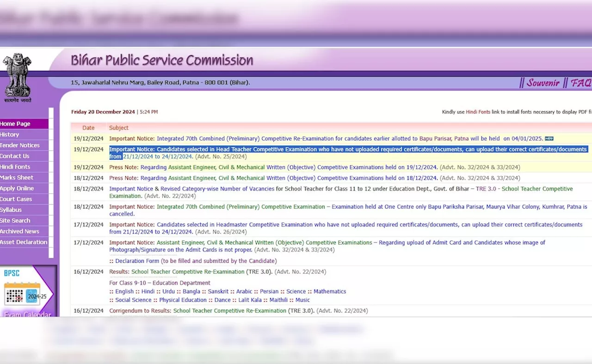Image resolution: width=592 pixels, height=364 pixels.
Task: Open the Home Page menu item
Action: click(x=24, y=124)
